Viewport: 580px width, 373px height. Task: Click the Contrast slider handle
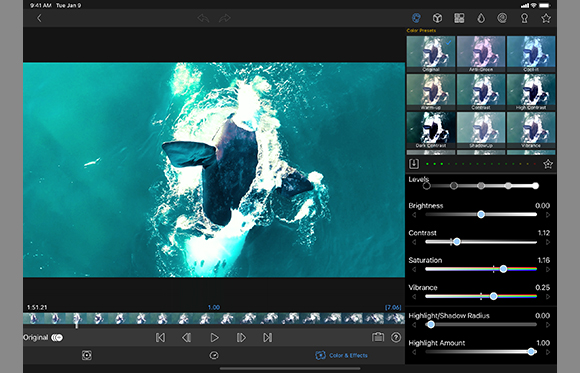pos(457,242)
